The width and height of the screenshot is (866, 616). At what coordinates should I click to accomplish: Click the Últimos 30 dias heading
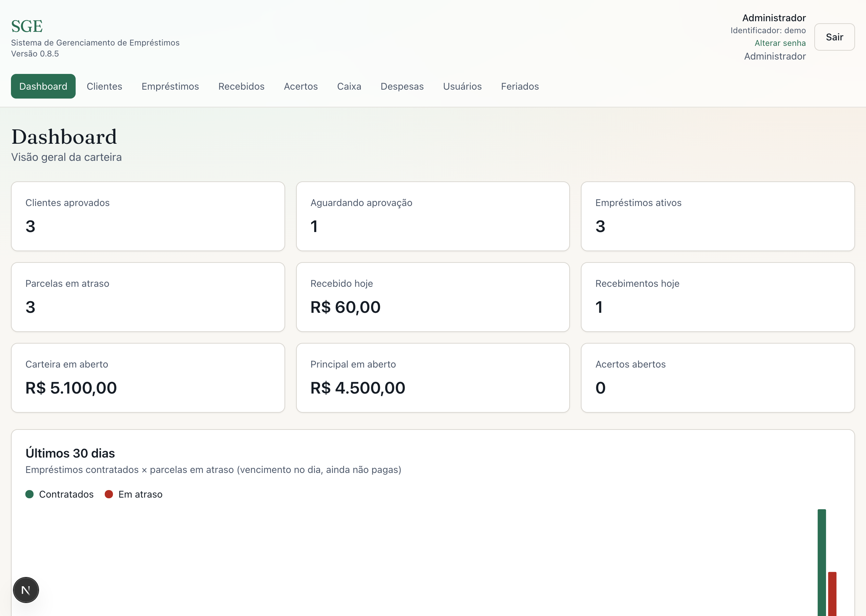pos(70,453)
